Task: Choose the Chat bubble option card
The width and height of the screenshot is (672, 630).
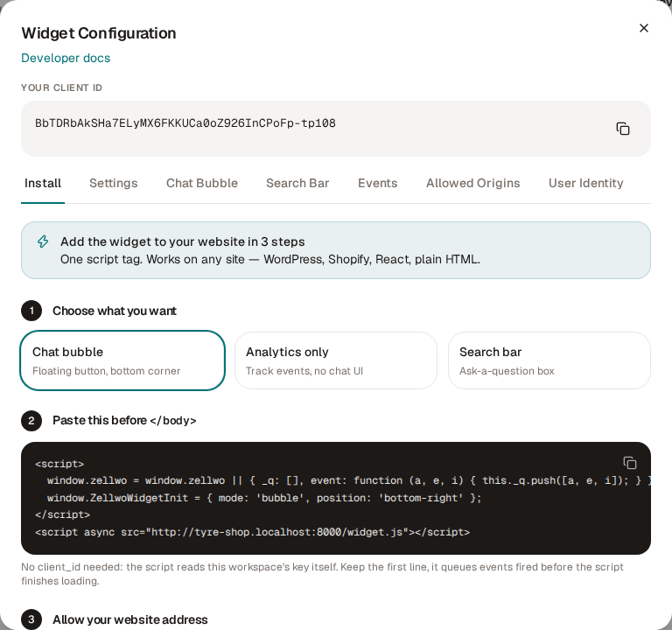Action: [122, 360]
